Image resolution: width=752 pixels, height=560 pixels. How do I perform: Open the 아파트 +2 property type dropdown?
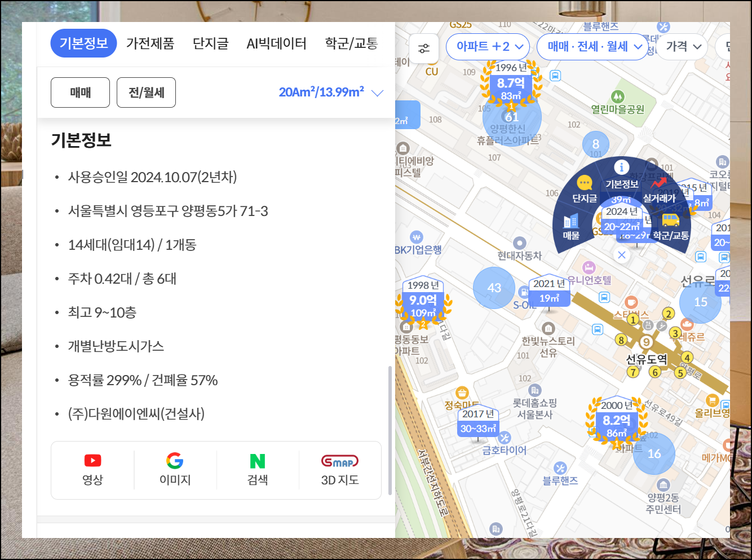pos(488,47)
